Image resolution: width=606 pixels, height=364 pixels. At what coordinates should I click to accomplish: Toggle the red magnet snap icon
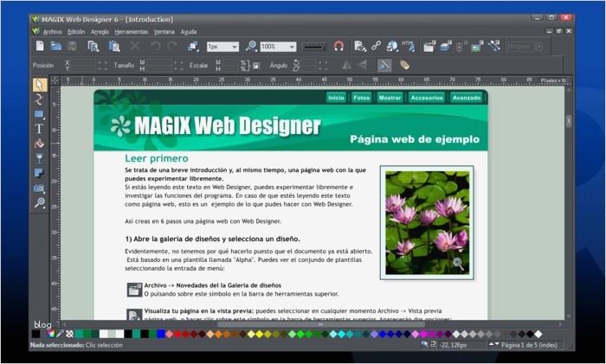click(x=339, y=47)
